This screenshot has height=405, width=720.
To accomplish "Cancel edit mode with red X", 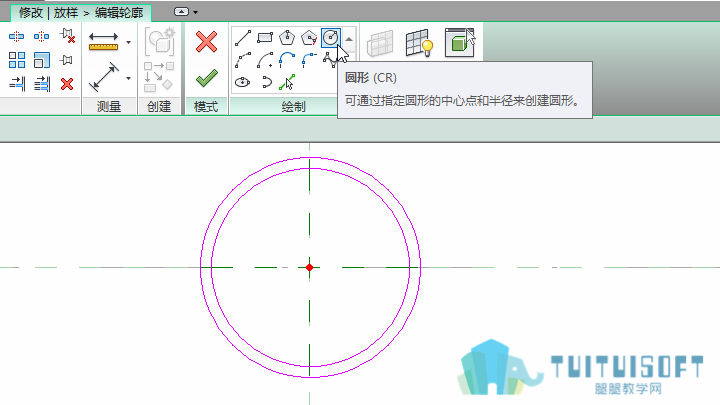I will 206,42.
